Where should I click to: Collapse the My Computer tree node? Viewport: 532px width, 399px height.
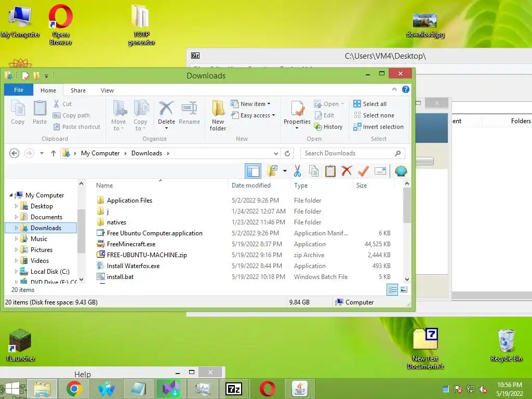11,195
